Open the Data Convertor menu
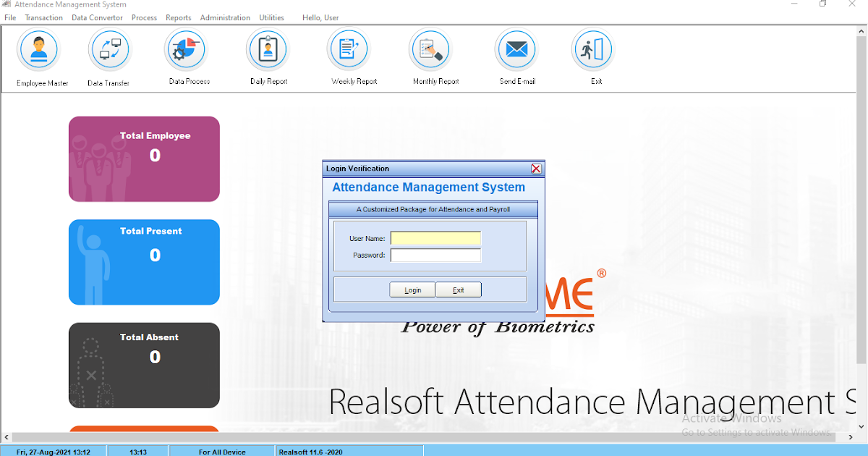Viewport: 868px width, 456px height. point(96,17)
